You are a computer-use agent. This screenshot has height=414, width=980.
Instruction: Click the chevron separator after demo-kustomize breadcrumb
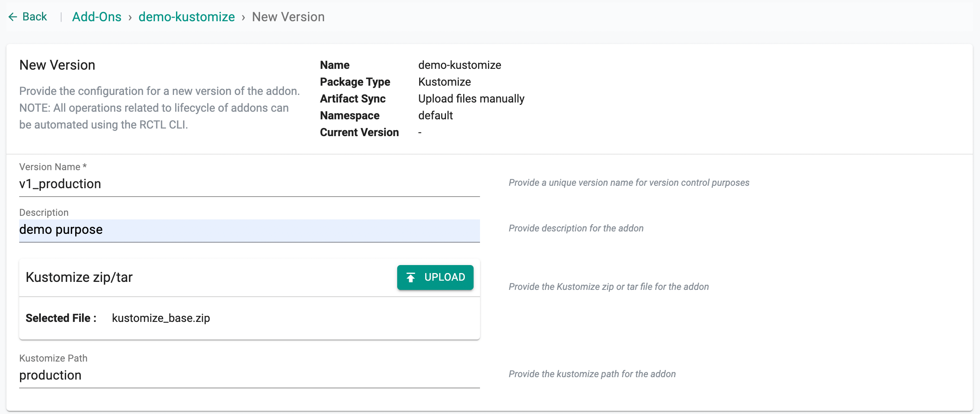243,18
